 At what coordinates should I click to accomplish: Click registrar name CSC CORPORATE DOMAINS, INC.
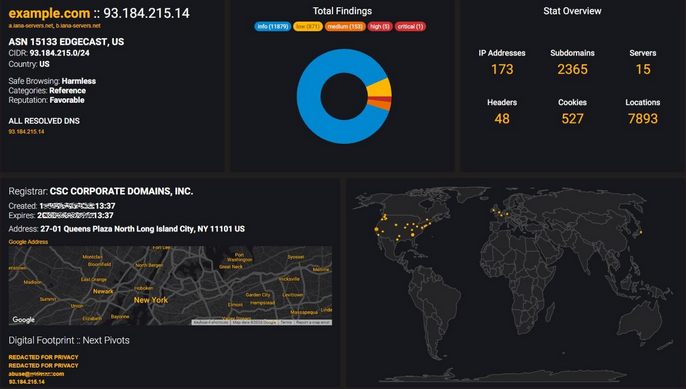pos(121,191)
